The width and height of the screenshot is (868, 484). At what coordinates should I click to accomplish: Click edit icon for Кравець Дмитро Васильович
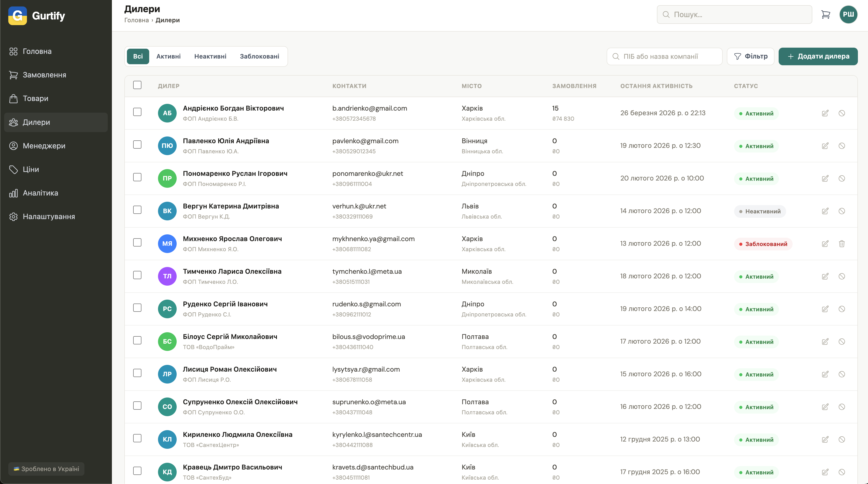(x=825, y=472)
